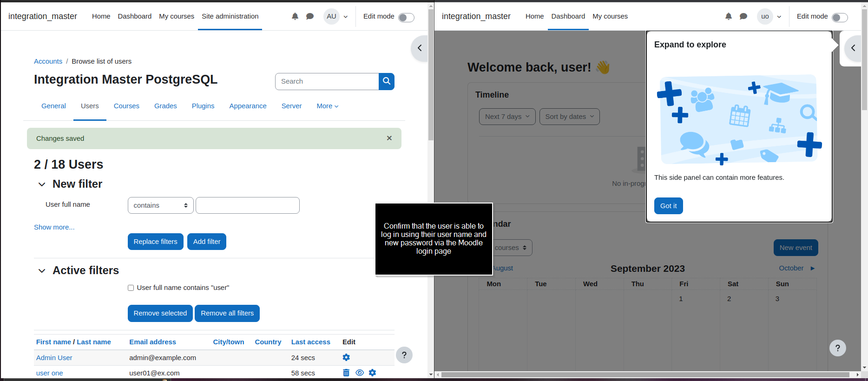Click the search magnifier button

coord(387,81)
